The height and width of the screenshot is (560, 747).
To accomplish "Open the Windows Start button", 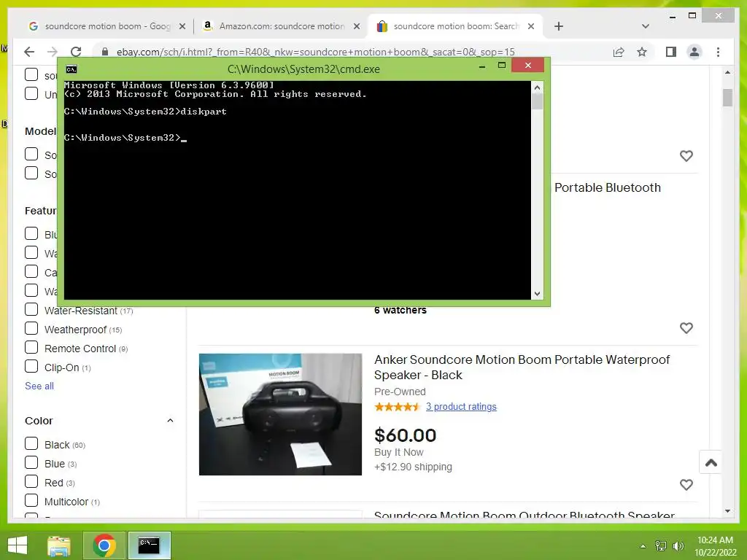I will 18,545.
